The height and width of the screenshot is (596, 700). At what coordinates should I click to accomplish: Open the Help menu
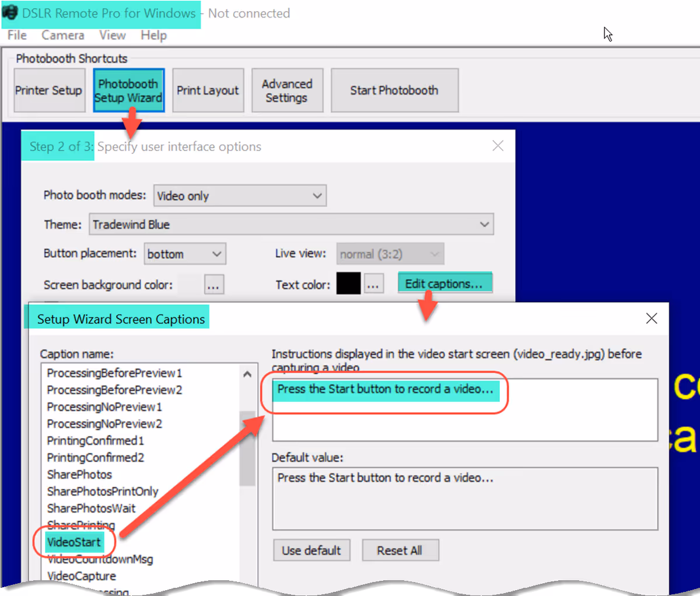tap(153, 36)
